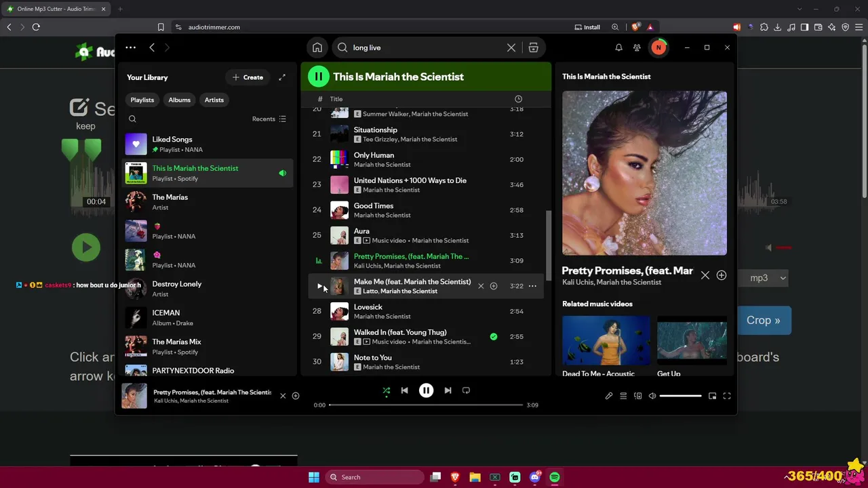The width and height of the screenshot is (868, 488).
Task: Go to Spotify Home via house icon
Action: click(x=317, y=47)
